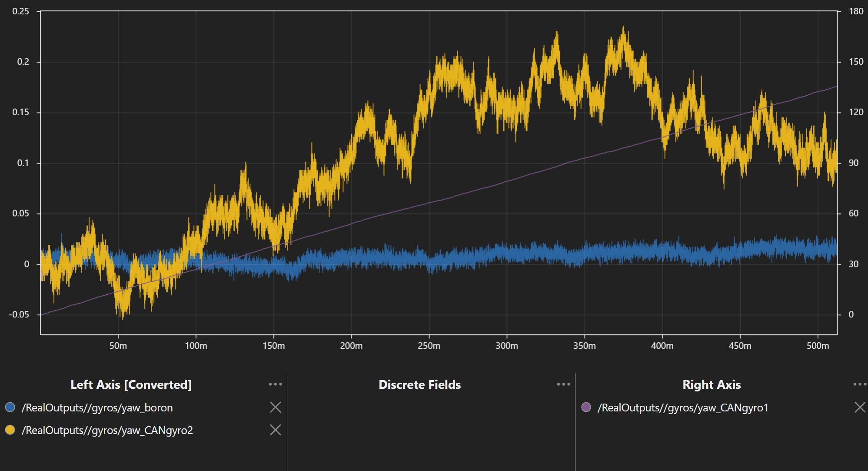The width and height of the screenshot is (868, 471).
Task: Remove yaw_CANgyro1 field from Right Axis
Action: 859,408
